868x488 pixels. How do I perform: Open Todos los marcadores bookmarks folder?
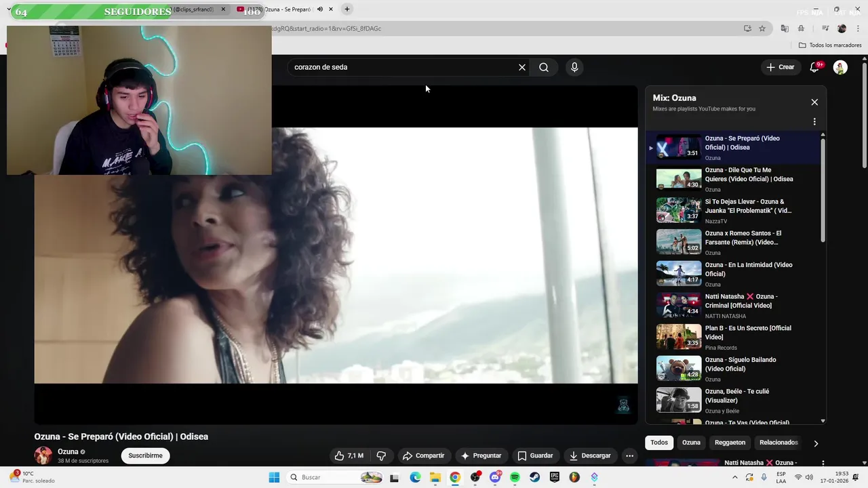tap(830, 45)
